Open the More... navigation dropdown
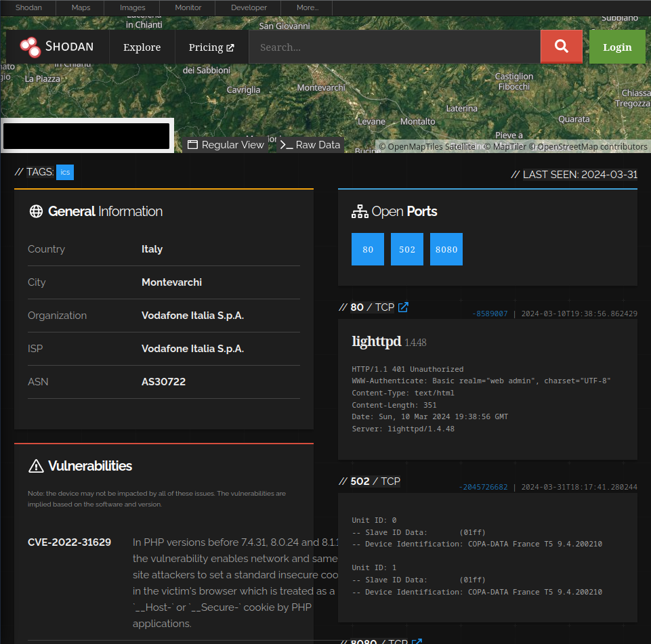The width and height of the screenshot is (651, 644). (x=307, y=7)
